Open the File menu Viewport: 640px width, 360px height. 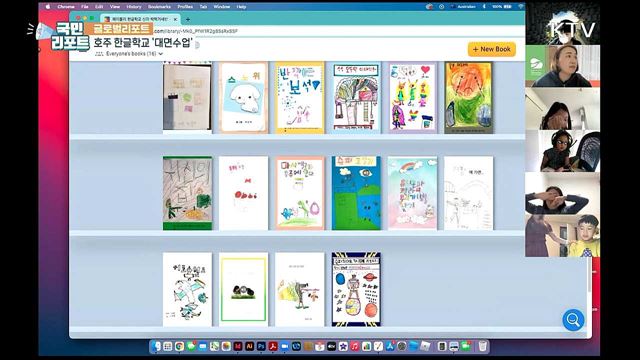tap(84, 7)
